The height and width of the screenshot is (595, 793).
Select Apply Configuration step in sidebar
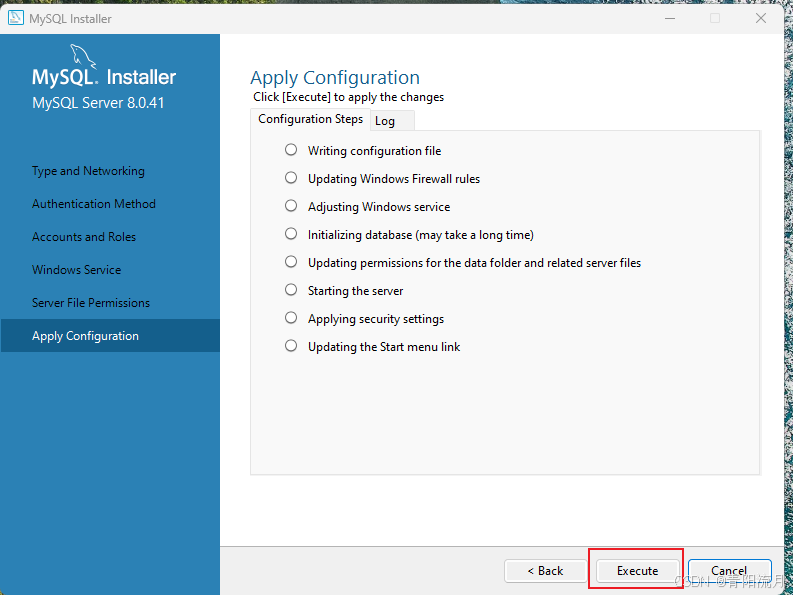pyautogui.click(x=110, y=335)
